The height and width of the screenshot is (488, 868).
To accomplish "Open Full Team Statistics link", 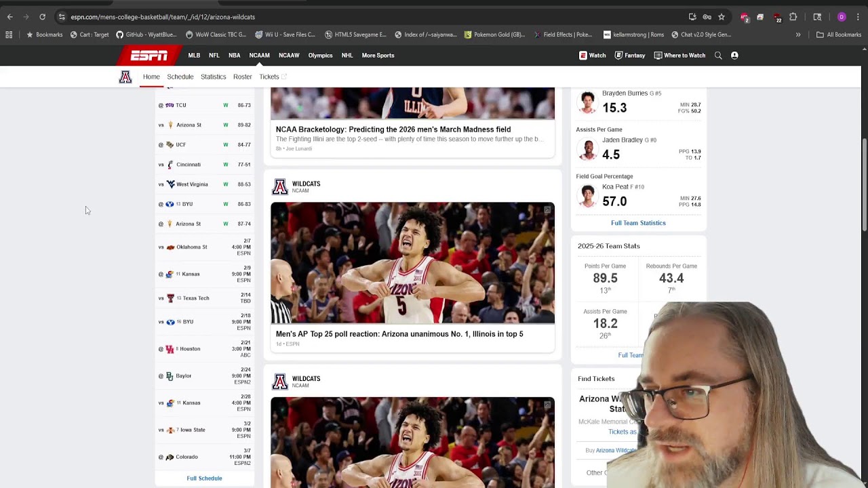I will pos(638,223).
